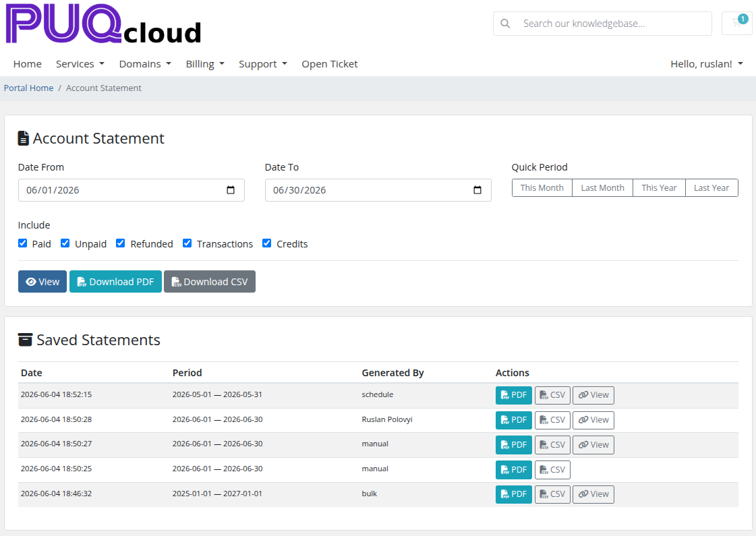The width and height of the screenshot is (756, 536).
Task: Click the Download CSV button
Action: [x=210, y=282]
